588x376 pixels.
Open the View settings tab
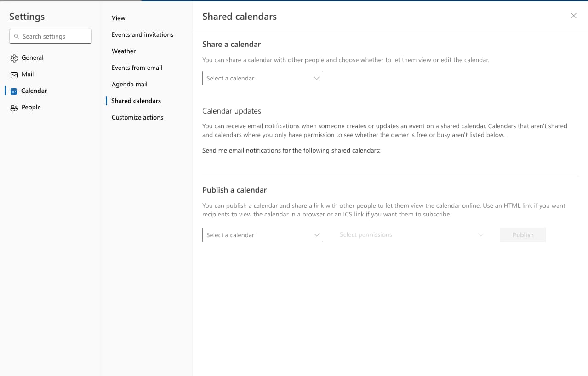click(119, 18)
